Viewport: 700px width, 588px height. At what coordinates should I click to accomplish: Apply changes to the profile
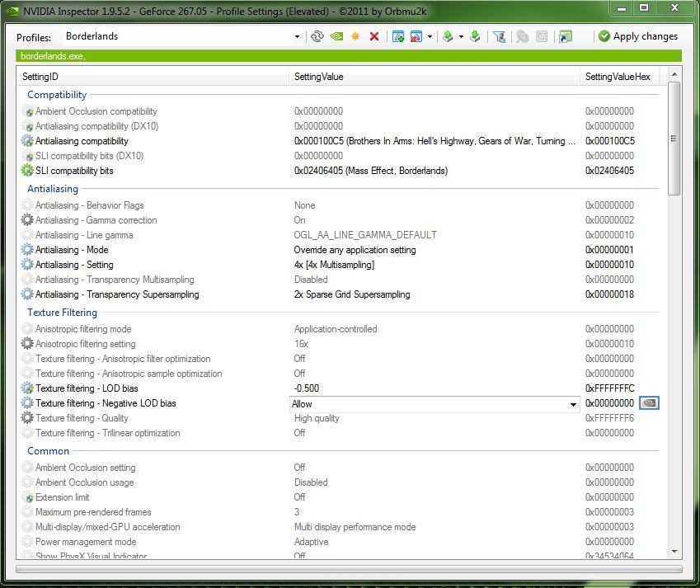638,36
